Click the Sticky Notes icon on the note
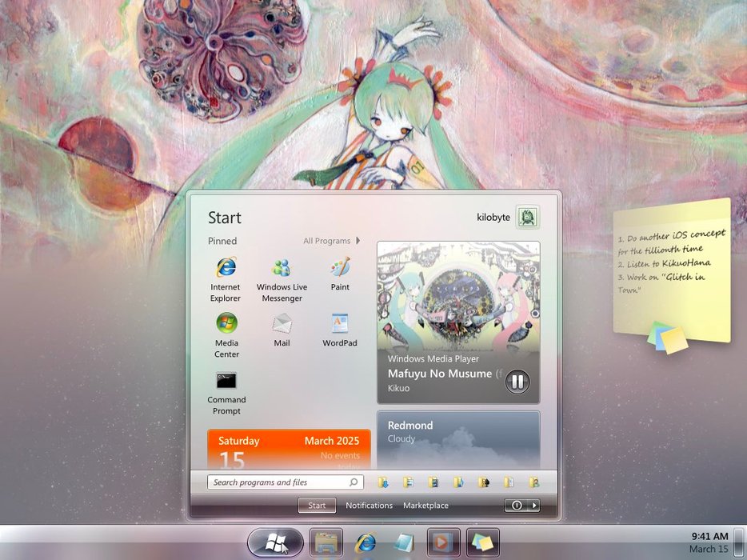This screenshot has width=747, height=560. click(x=668, y=338)
